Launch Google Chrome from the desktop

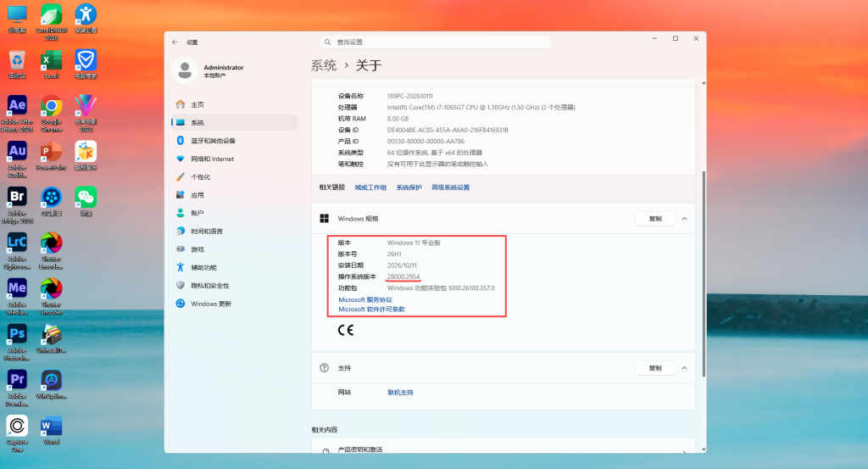(x=52, y=113)
